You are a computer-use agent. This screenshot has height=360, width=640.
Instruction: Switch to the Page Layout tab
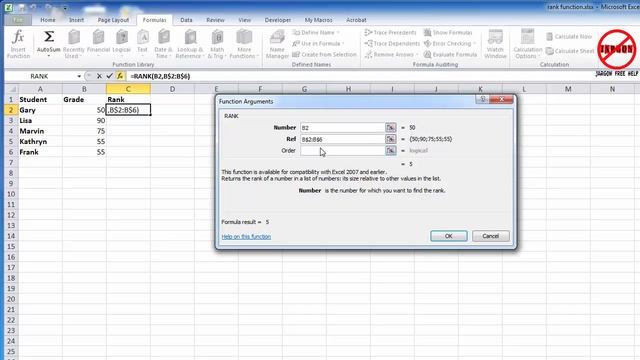[x=113, y=20]
